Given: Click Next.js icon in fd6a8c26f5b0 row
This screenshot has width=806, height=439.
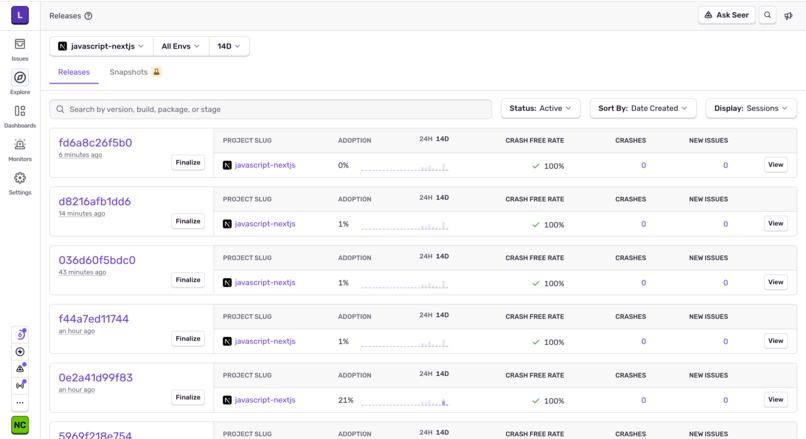Looking at the screenshot, I should click(227, 165).
